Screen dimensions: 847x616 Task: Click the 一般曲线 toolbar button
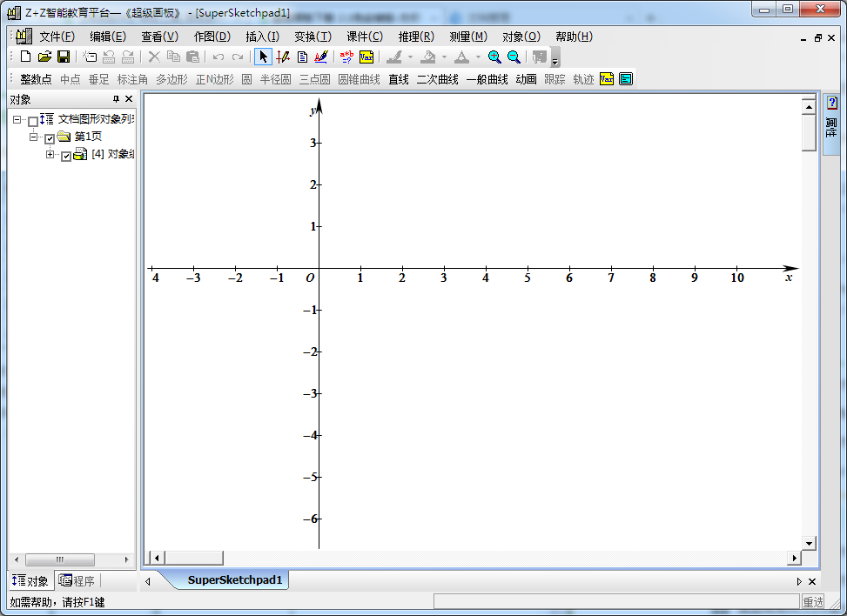487,79
